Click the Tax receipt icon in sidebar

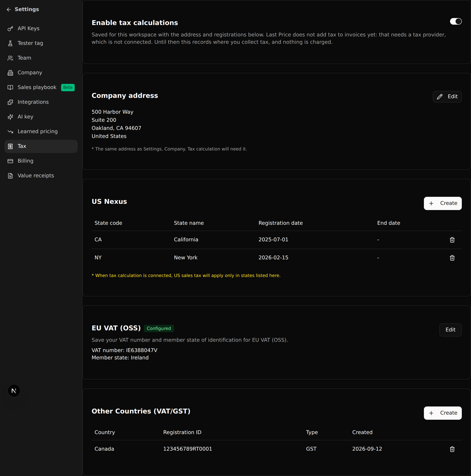(x=10, y=146)
